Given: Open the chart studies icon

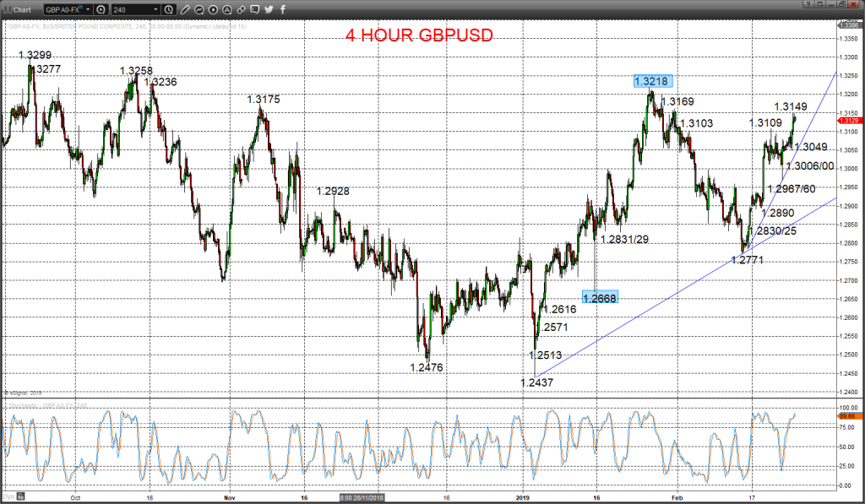Looking at the screenshot, I should pos(199,9).
